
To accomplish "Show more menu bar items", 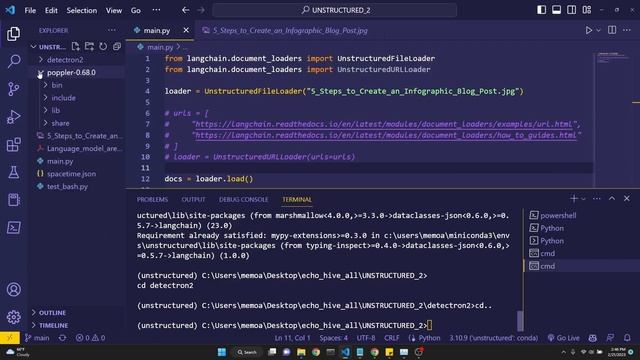I will [156, 10].
